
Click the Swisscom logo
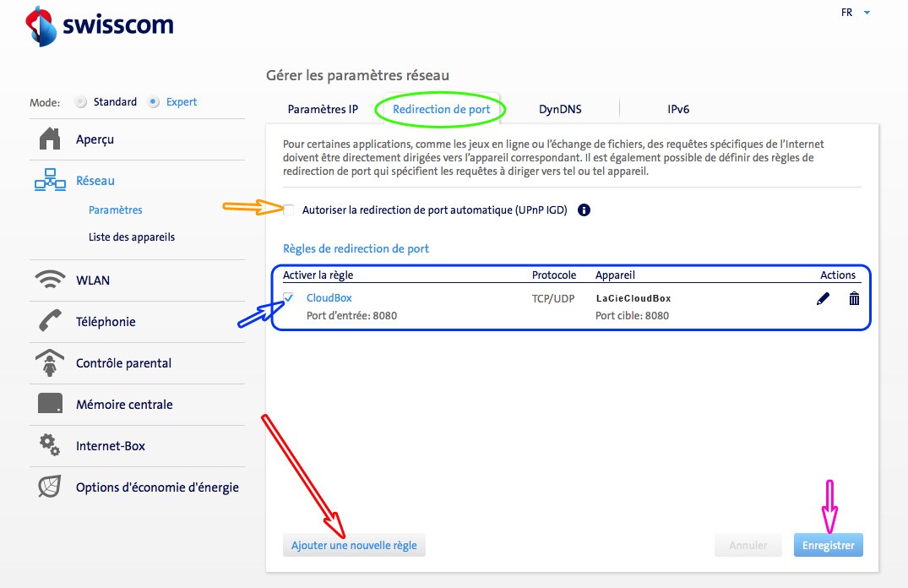tap(101, 25)
